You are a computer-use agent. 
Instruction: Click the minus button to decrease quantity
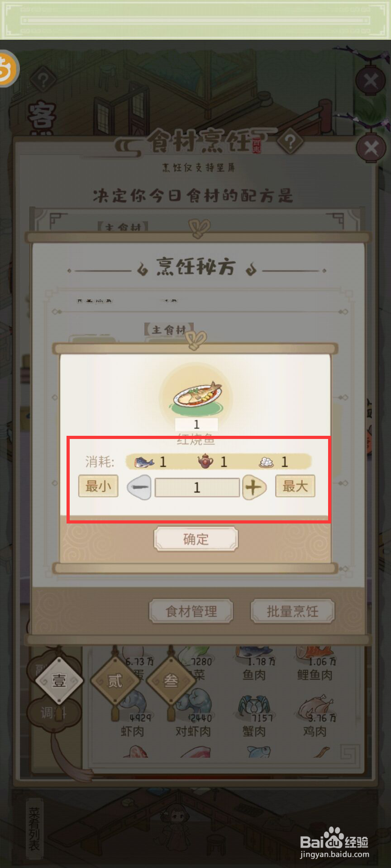tap(139, 487)
